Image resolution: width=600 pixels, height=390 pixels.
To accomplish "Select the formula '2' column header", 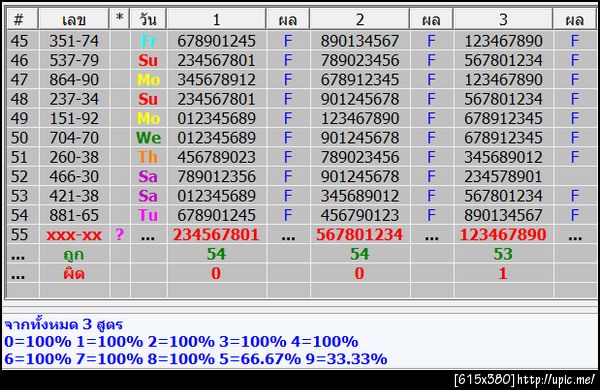I will point(360,19).
